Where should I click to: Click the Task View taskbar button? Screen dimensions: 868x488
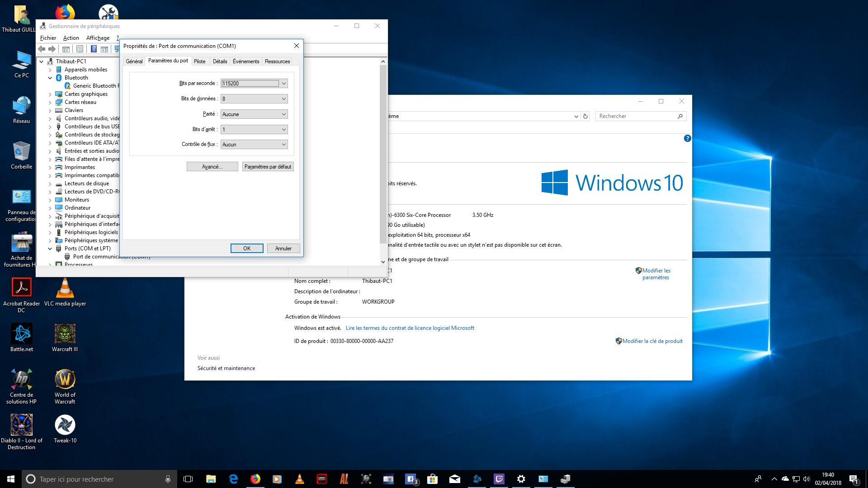point(188,479)
